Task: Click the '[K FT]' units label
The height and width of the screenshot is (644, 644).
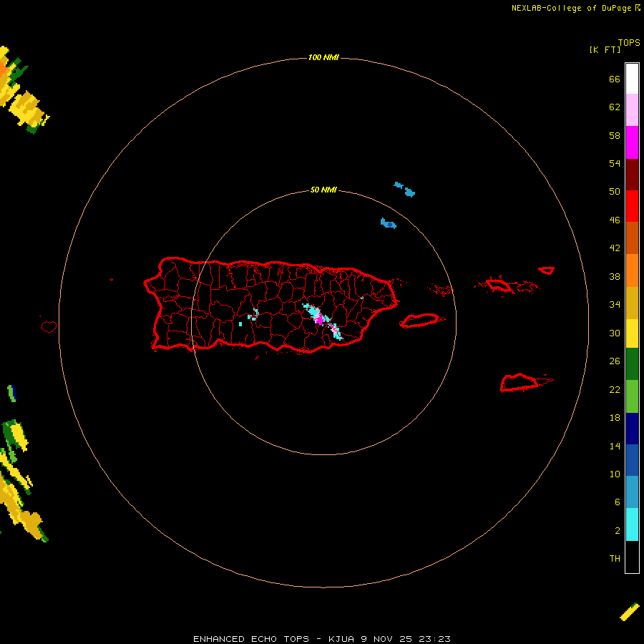Action: pyautogui.click(x=605, y=49)
